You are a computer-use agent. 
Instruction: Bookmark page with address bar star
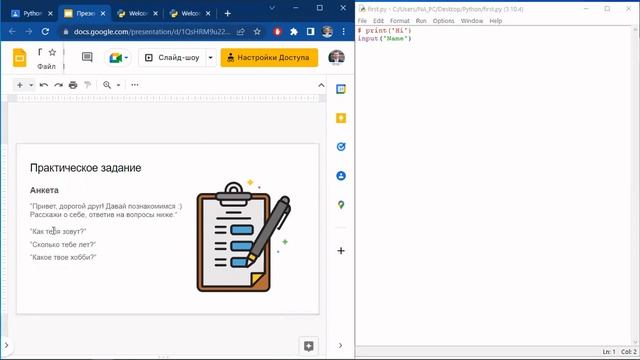coord(257,31)
